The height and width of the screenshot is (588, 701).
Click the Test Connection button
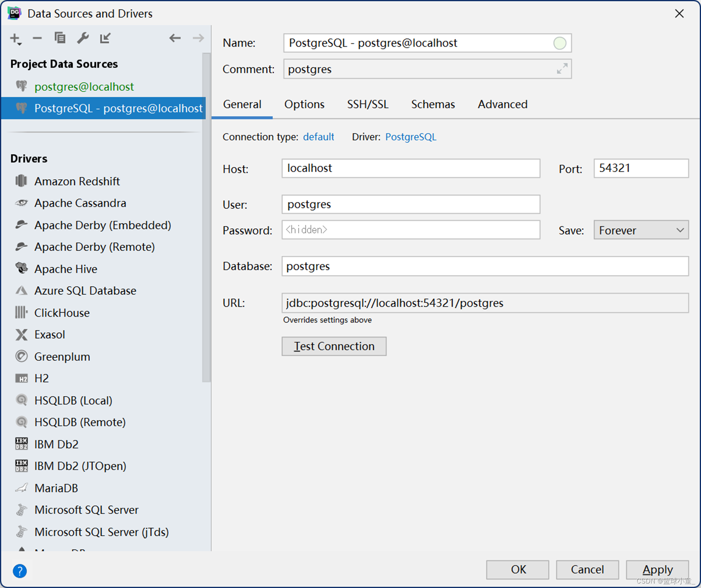point(334,346)
